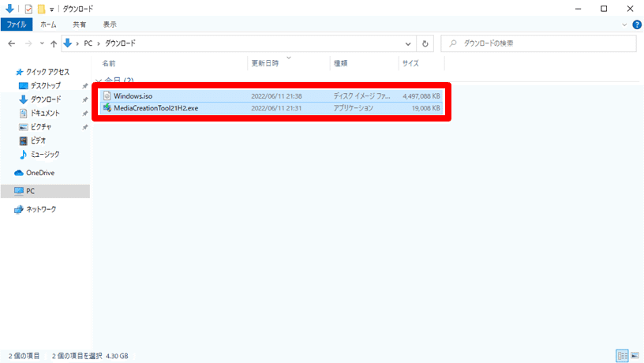Click the Windows.iso disc image icon
This screenshot has width=644, height=363.
(x=107, y=95)
